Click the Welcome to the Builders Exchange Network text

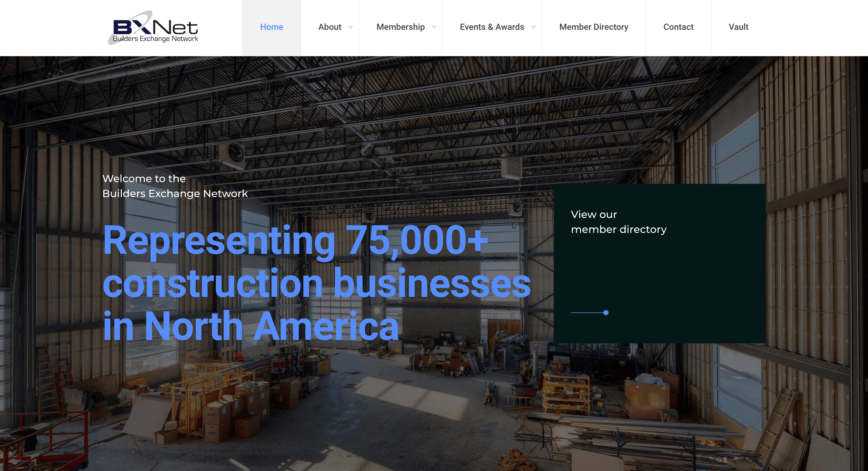(175, 186)
